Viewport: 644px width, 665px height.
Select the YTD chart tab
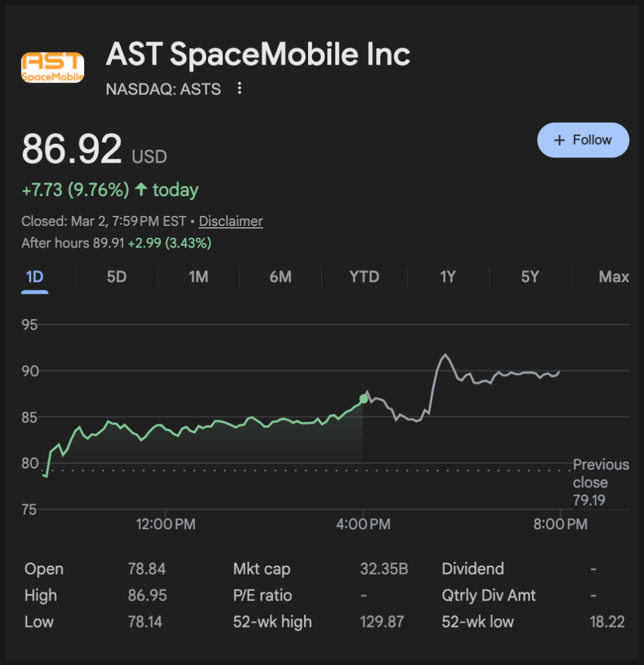coord(365,277)
